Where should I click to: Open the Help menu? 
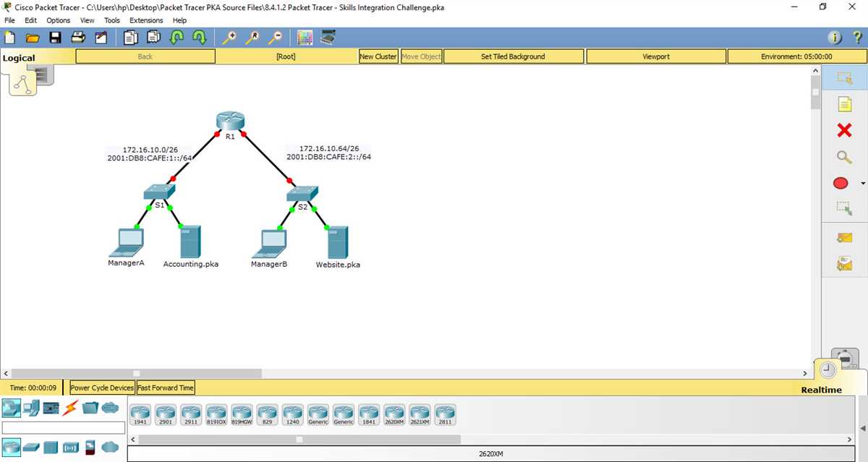tap(179, 20)
